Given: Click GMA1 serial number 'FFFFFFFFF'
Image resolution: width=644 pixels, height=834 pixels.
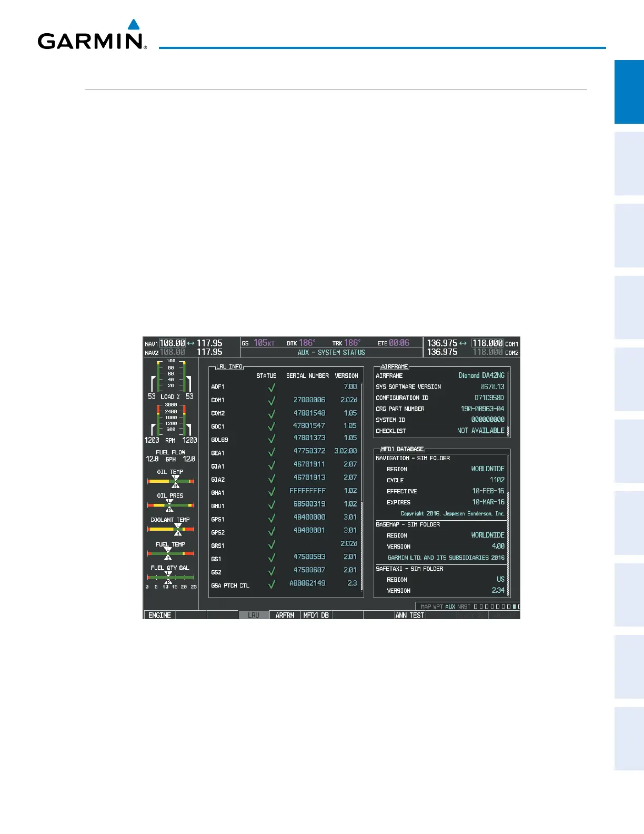Looking at the screenshot, I should click(308, 491).
